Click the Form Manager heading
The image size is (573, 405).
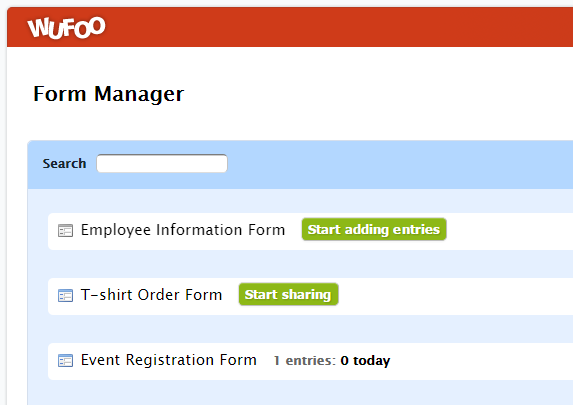(x=109, y=94)
